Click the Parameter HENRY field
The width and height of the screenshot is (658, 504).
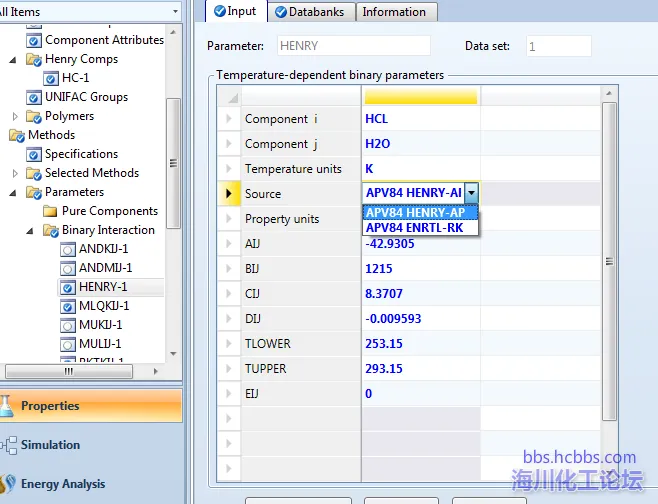click(354, 45)
